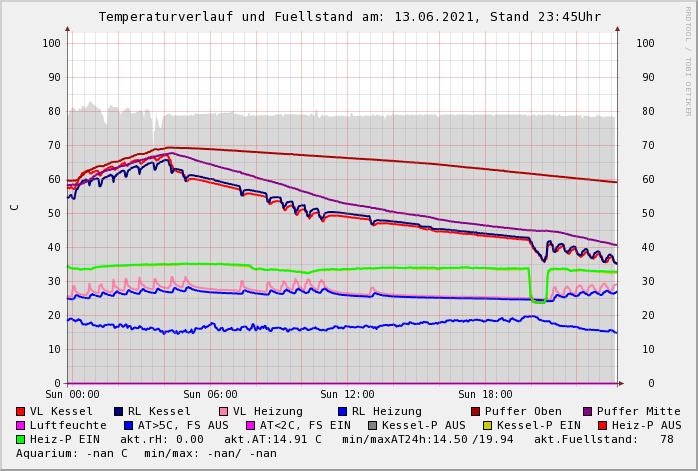Image resolution: width=698 pixels, height=471 pixels.
Task: Click the Sun 12:00 time axis label
Action: click(347, 395)
